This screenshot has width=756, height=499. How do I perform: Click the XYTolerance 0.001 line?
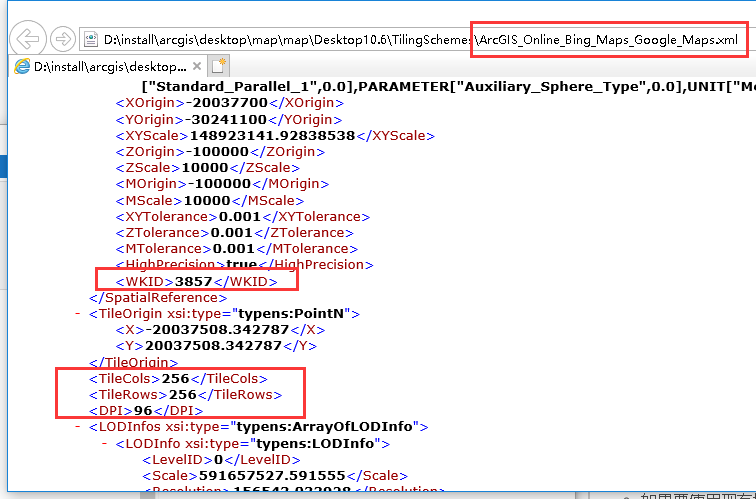pyautogui.click(x=243, y=216)
